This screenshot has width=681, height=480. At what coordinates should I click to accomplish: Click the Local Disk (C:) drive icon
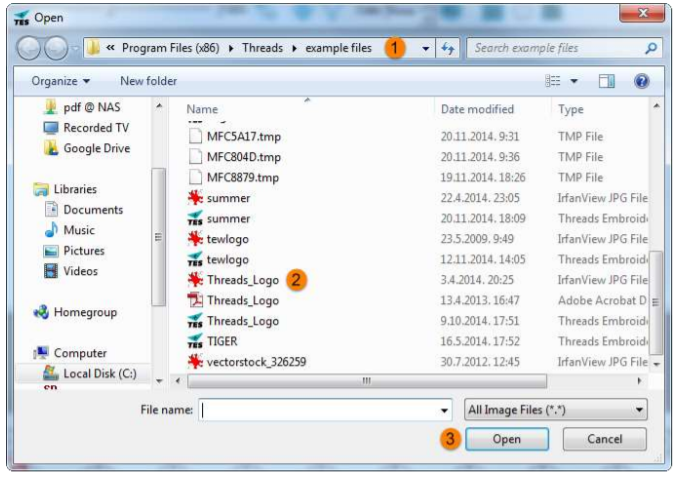tap(51, 373)
